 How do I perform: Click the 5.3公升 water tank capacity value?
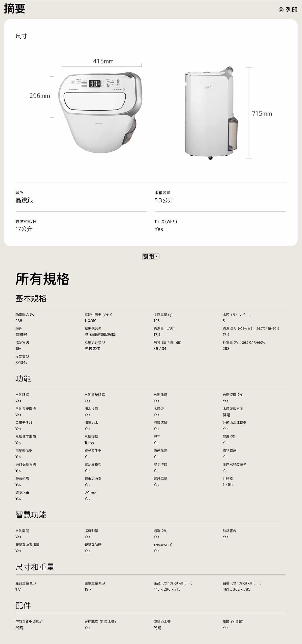click(x=164, y=200)
